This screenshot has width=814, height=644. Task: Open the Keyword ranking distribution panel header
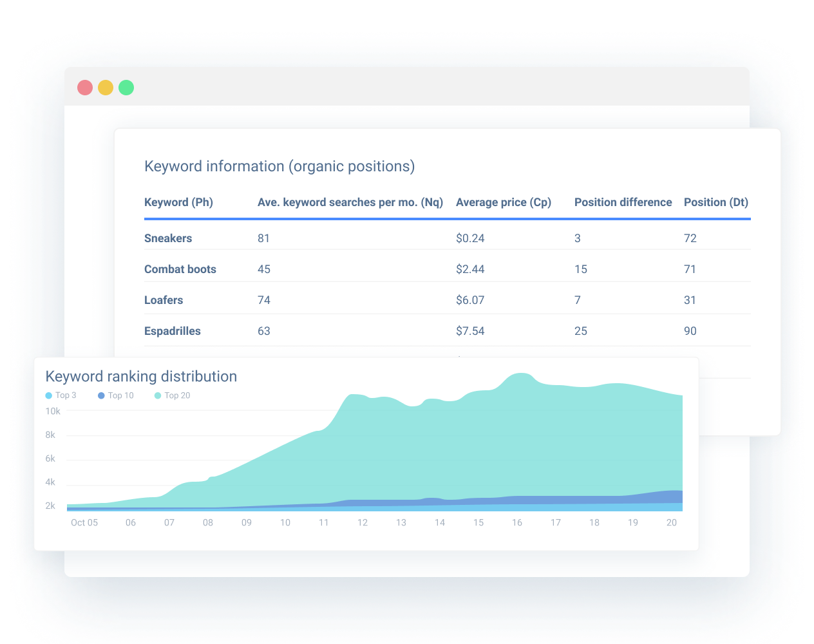point(140,376)
